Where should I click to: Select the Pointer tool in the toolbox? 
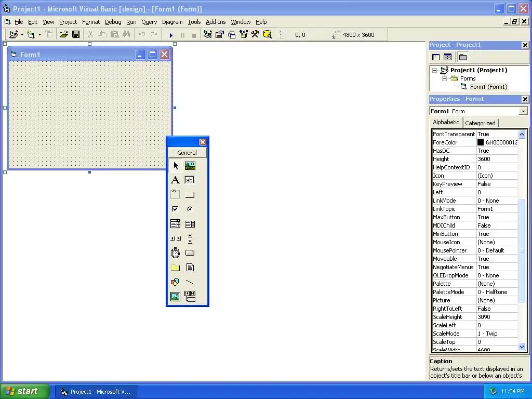coord(176,166)
